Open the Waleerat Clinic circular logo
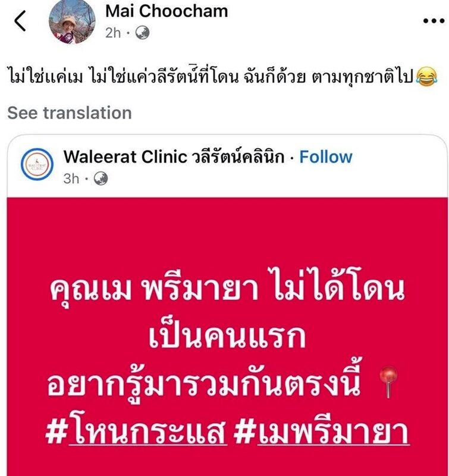Screen dimensions: 449x476 pos(37,164)
